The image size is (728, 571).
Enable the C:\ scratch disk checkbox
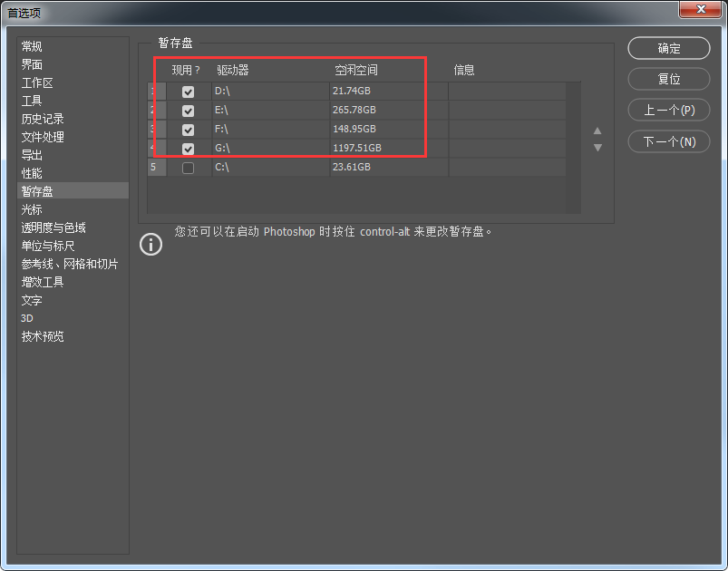coord(188,168)
